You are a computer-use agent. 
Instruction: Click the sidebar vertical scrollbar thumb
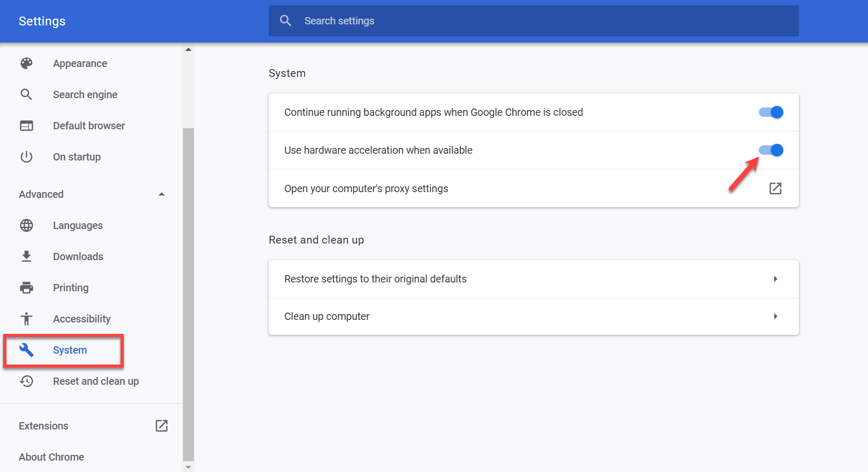[188, 293]
